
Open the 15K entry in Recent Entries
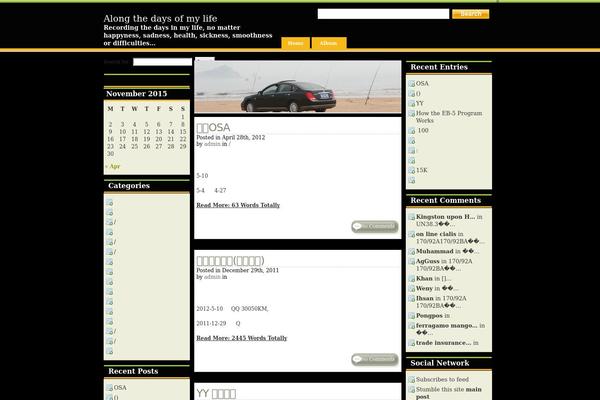pyautogui.click(x=422, y=170)
